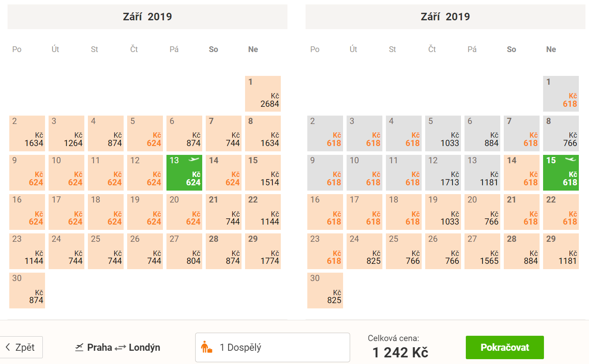
Task: Click the back chevron on Zpět
Action: pos(8,347)
